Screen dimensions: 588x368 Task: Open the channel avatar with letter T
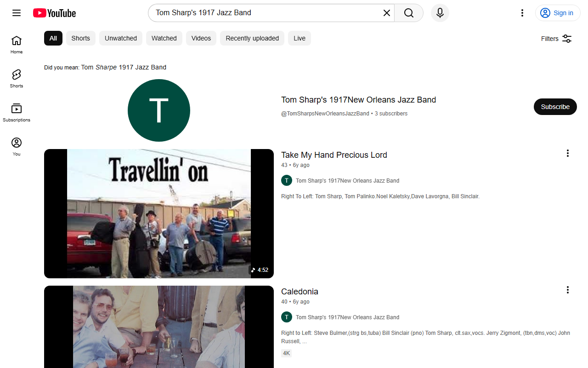159,110
